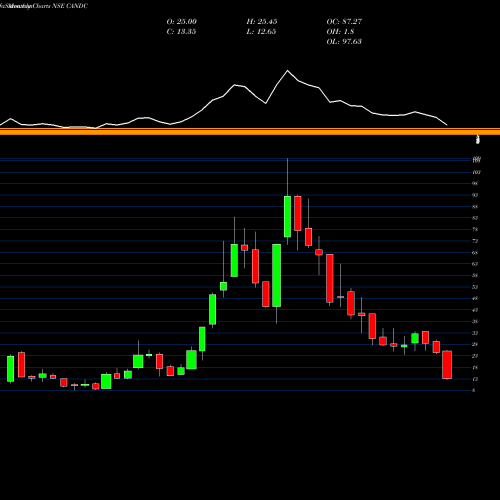Click the 103 price axis label

tap(476, 172)
